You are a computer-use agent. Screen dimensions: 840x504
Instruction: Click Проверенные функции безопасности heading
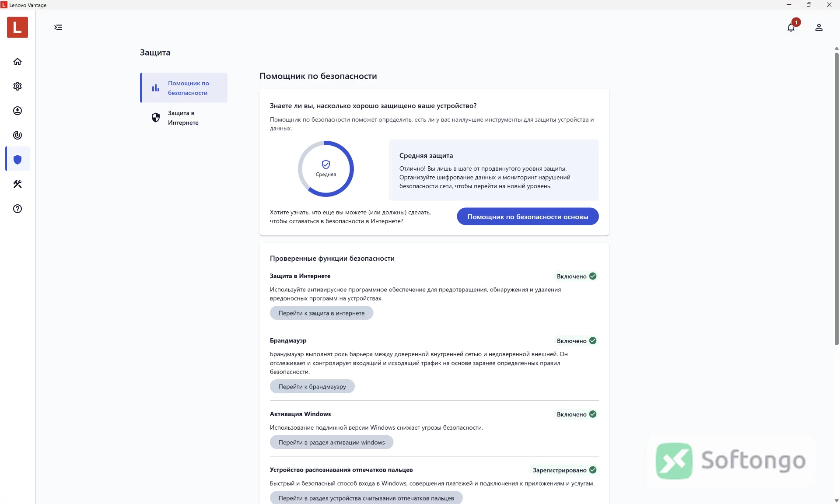pyautogui.click(x=332, y=259)
